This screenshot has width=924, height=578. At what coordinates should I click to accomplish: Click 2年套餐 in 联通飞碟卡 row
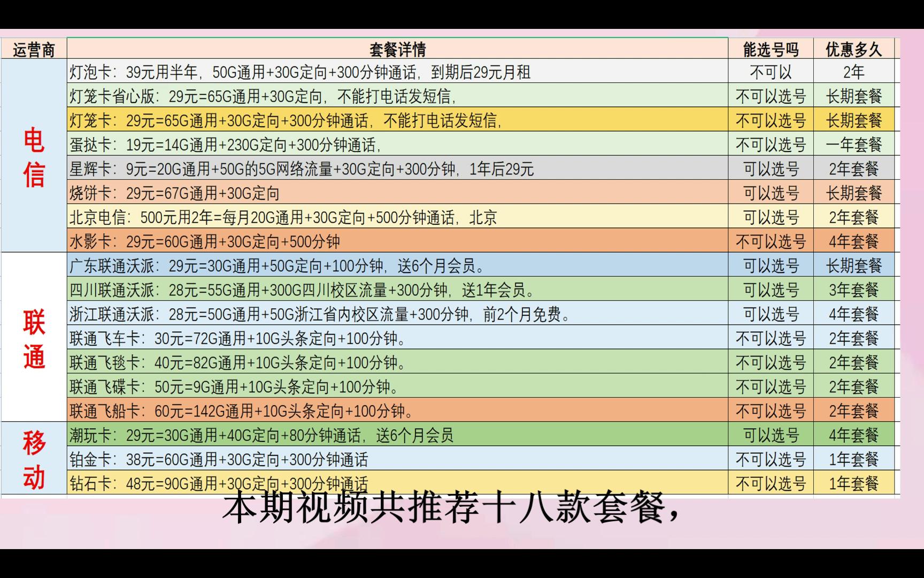853,386
